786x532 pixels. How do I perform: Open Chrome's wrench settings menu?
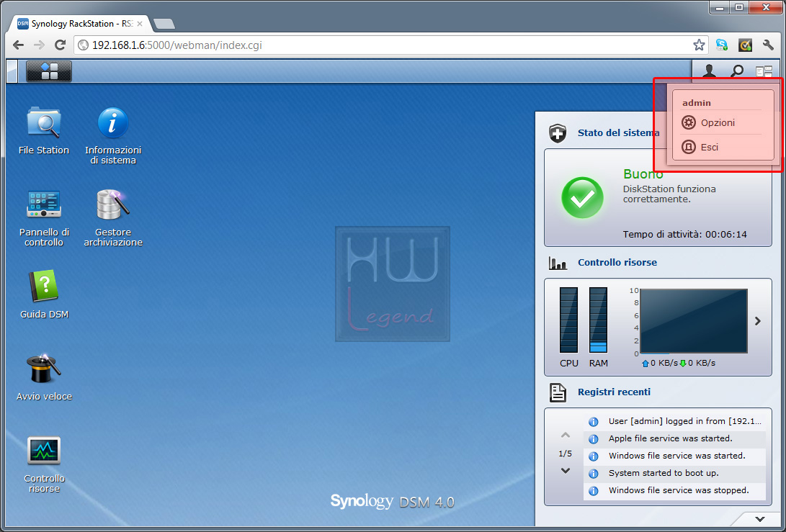[x=768, y=45]
